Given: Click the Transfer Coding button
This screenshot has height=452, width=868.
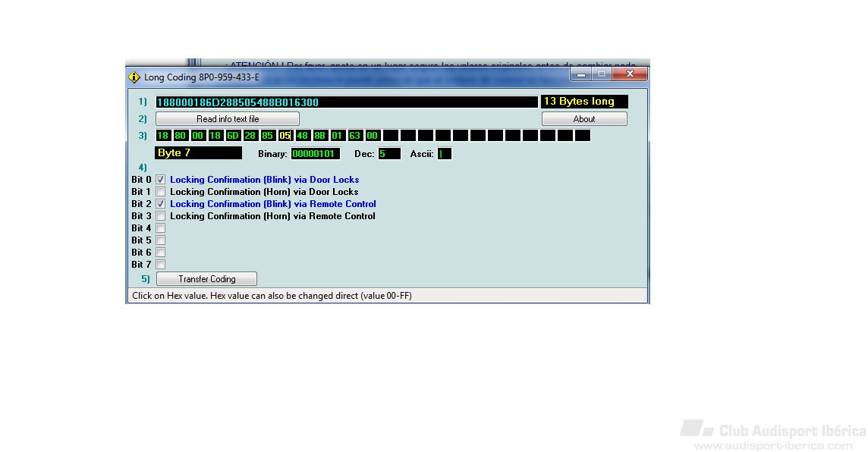Looking at the screenshot, I should (206, 279).
